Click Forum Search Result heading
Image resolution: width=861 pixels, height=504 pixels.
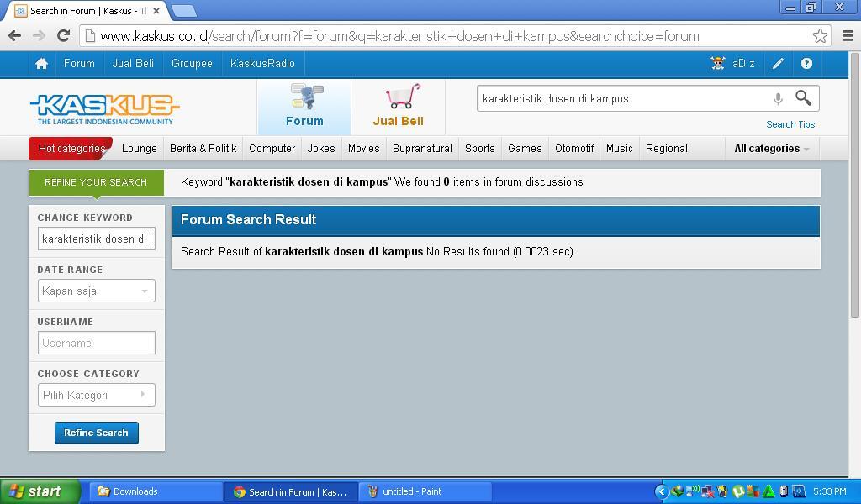click(249, 220)
